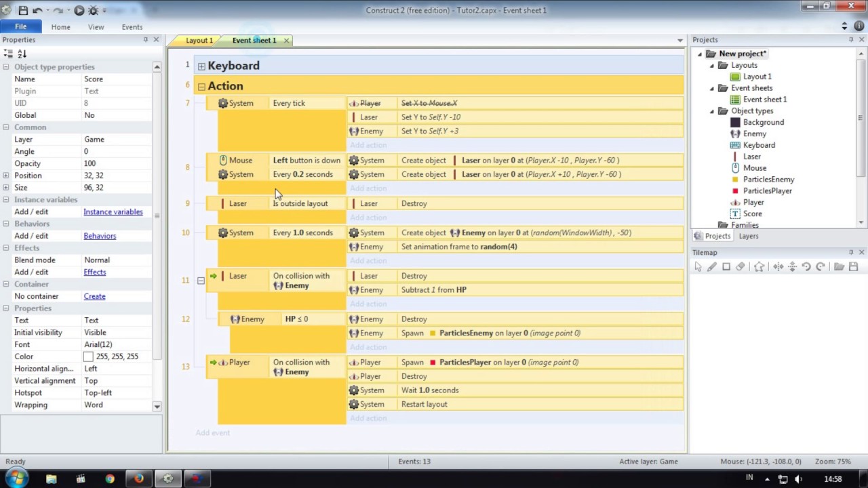Sort properties alphabetically with A-Z icon
868x488 pixels.
(x=22, y=54)
